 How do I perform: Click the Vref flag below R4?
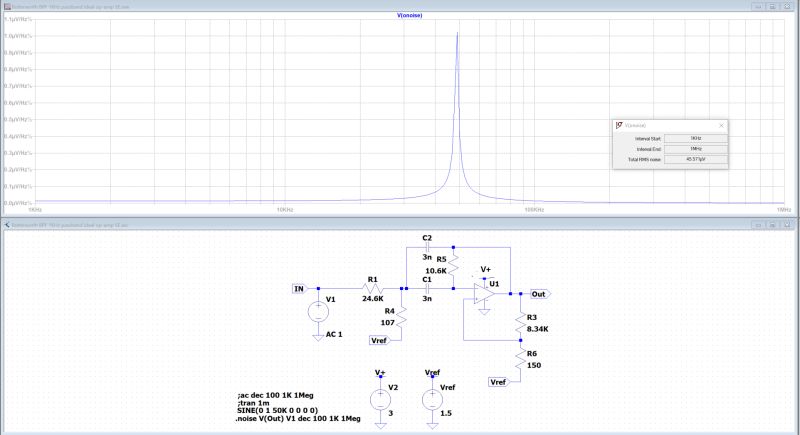tap(379, 340)
